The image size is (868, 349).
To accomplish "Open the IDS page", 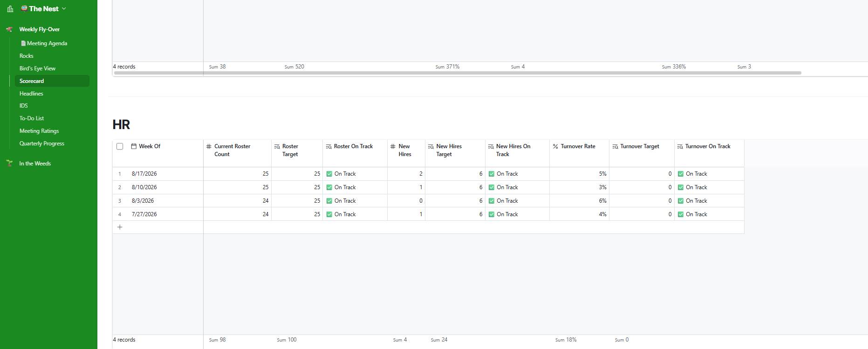I will tap(24, 106).
